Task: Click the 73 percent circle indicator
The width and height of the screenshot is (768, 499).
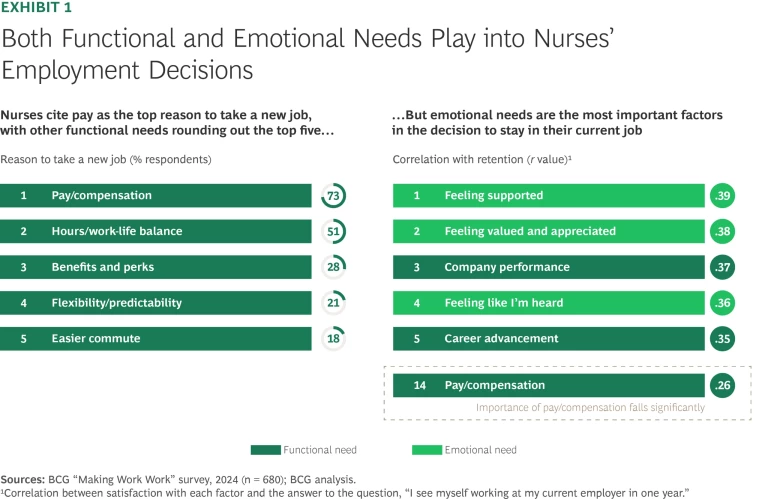Action: point(333,196)
